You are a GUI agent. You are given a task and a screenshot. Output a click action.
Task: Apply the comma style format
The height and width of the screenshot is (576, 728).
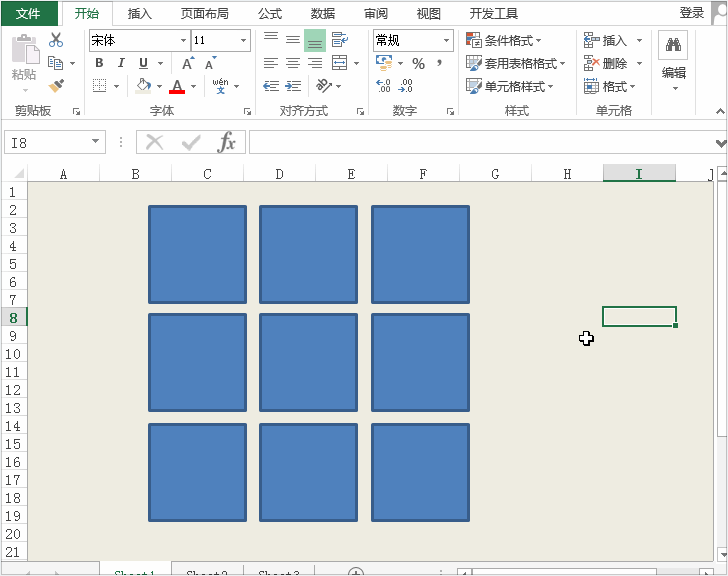point(439,63)
